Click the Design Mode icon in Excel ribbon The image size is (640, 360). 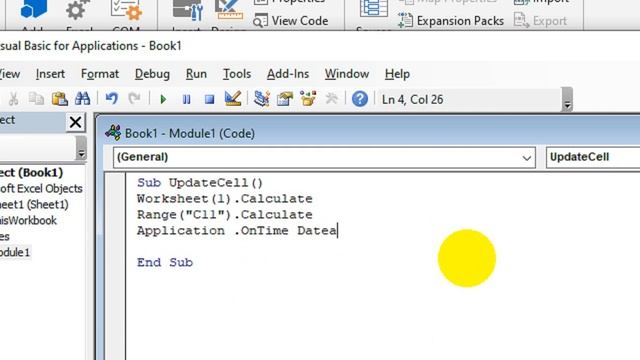229,10
